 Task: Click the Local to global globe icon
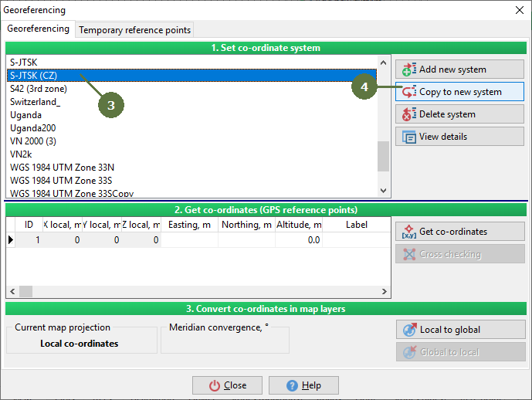click(x=409, y=330)
